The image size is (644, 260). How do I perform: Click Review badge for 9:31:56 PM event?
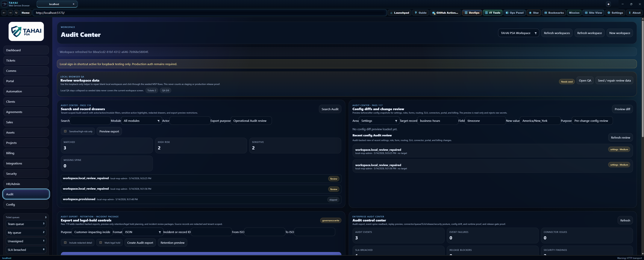334,189
